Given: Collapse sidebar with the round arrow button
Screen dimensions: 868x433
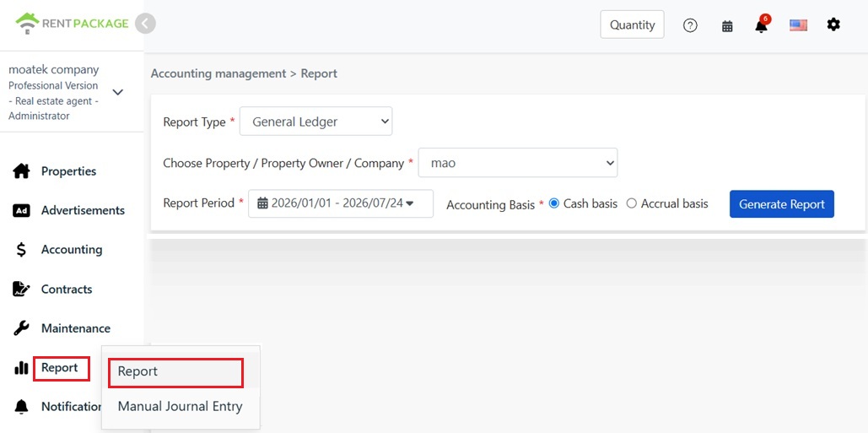Looking at the screenshot, I should [x=145, y=24].
